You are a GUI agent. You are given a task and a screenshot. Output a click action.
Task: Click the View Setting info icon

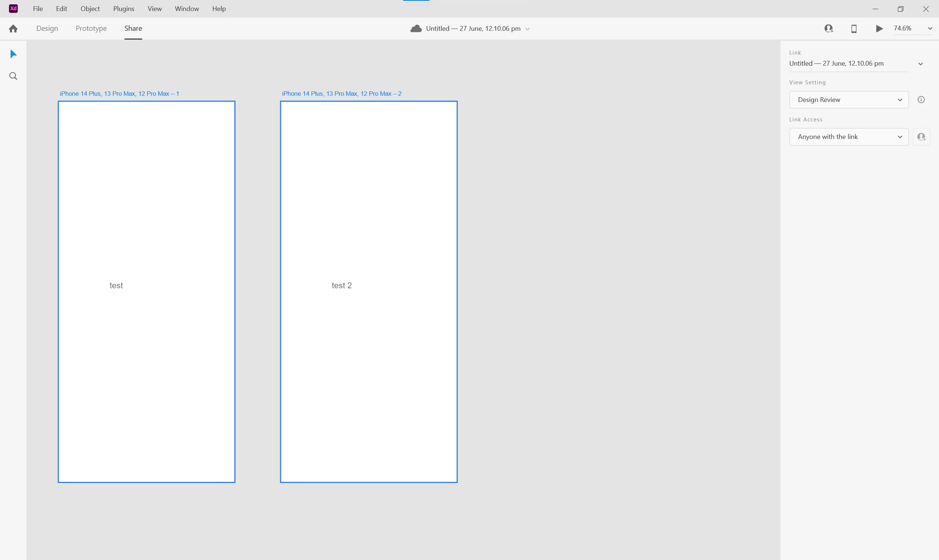[921, 100]
